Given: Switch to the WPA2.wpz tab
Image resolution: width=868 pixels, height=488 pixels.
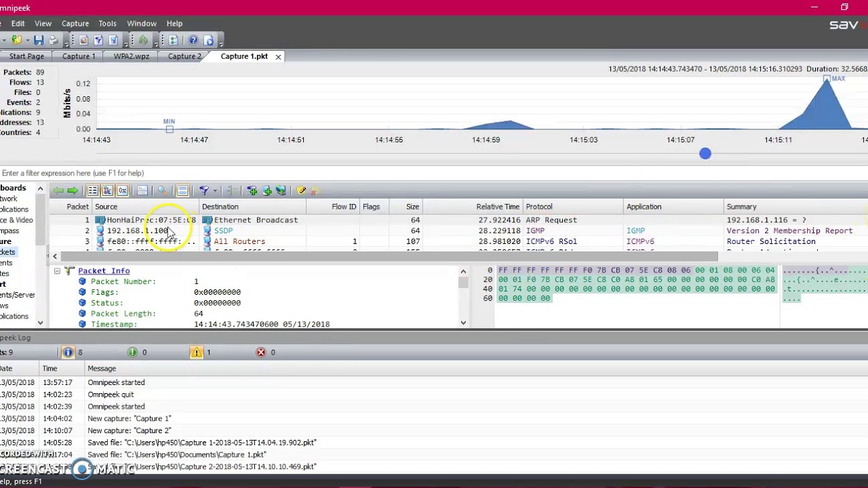Looking at the screenshot, I should 132,56.
